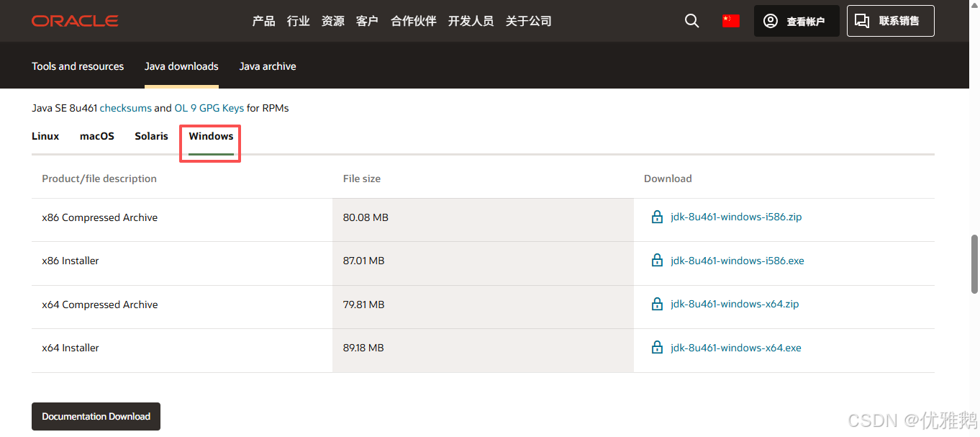Click the x64 Compressed Archive description
Viewport: 980px width, 437px height.
(x=100, y=305)
